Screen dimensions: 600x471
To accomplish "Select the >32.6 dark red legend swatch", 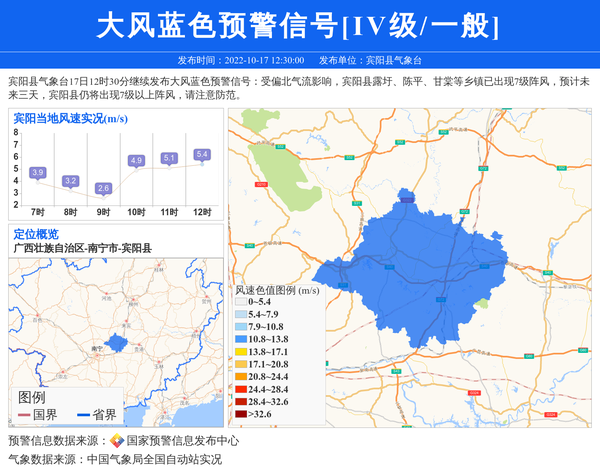I will [241, 413].
